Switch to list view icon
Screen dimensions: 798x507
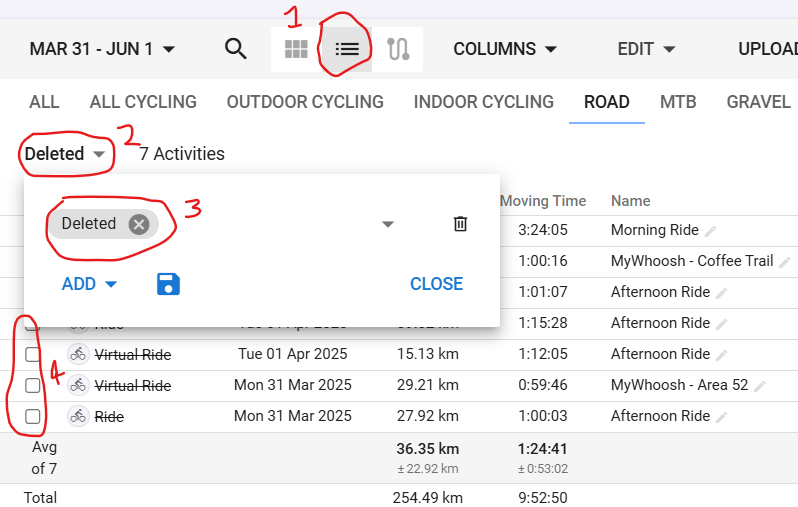pos(347,49)
